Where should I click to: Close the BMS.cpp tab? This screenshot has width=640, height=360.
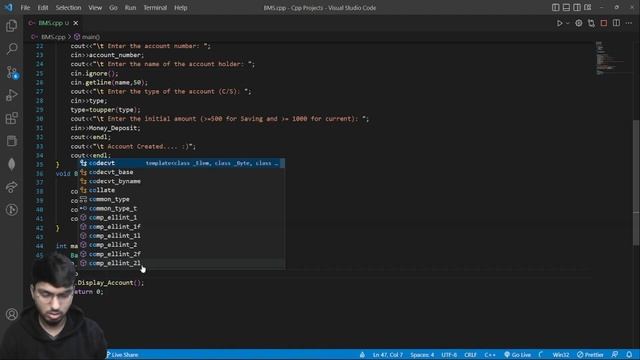pos(76,23)
